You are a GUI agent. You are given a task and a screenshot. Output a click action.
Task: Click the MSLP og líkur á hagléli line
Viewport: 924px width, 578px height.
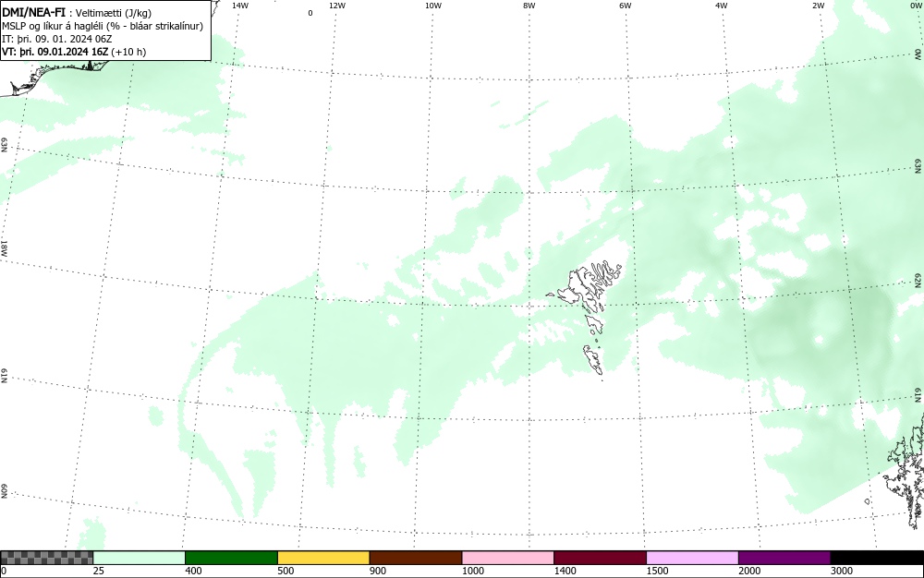(x=103, y=26)
